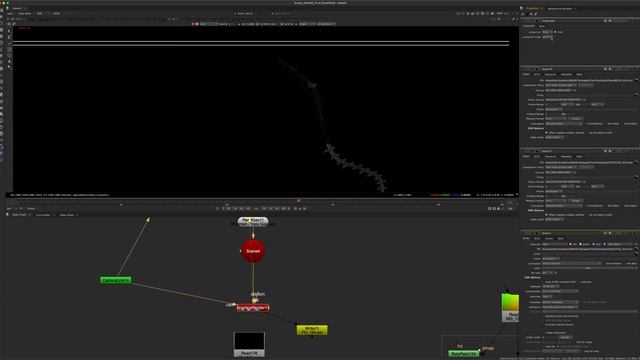Open missing frames dropdown in first Read panel
This screenshot has height=360, width=640.
click(x=556, y=119)
